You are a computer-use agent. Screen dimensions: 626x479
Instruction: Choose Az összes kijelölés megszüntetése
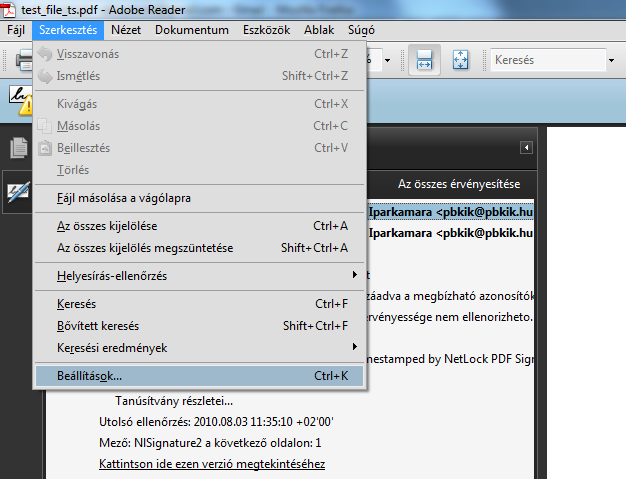[200, 248]
